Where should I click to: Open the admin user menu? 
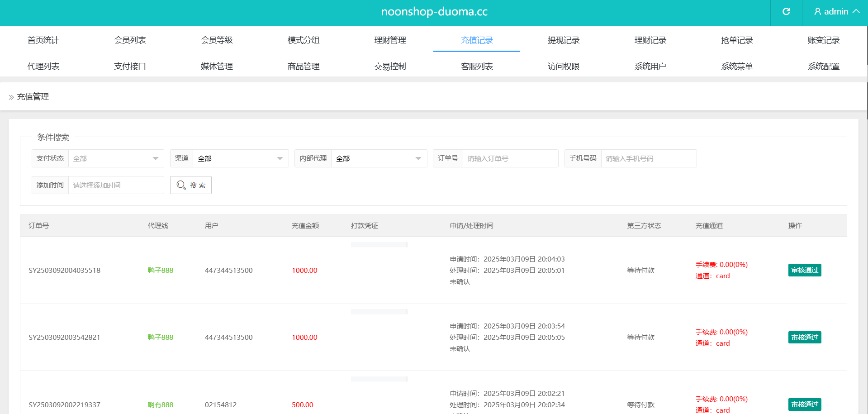(836, 12)
